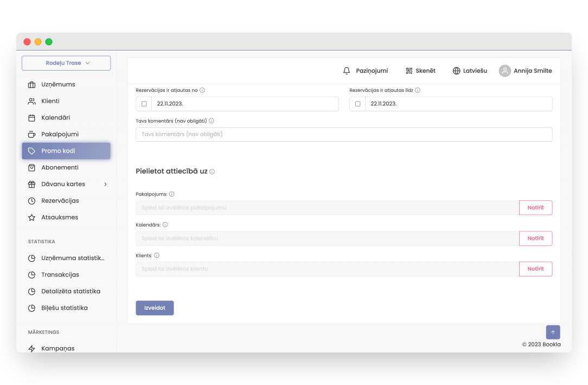Click the globe language icon
The height and width of the screenshot is (385, 588).
456,71
